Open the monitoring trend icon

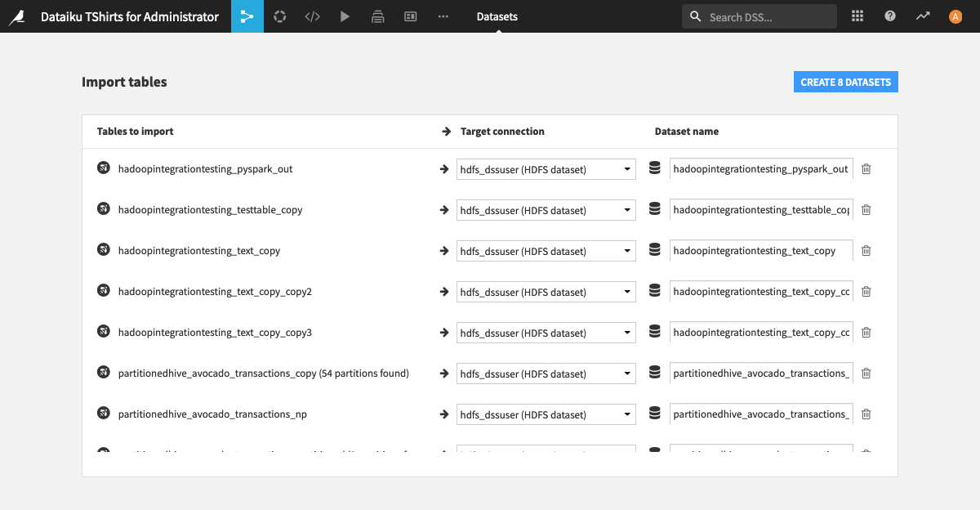pos(922,16)
